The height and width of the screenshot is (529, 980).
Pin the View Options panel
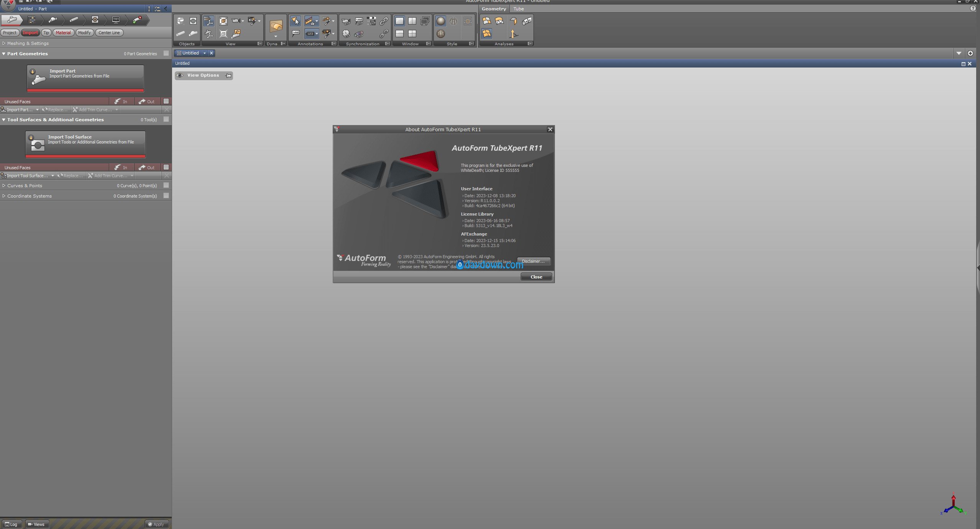point(228,76)
